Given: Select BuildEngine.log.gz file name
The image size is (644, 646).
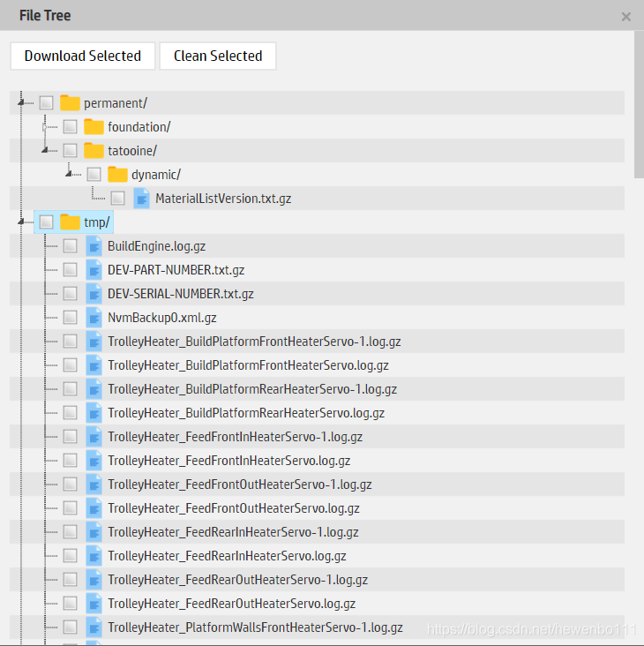Looking at the screenshot, I should point(156,247).
